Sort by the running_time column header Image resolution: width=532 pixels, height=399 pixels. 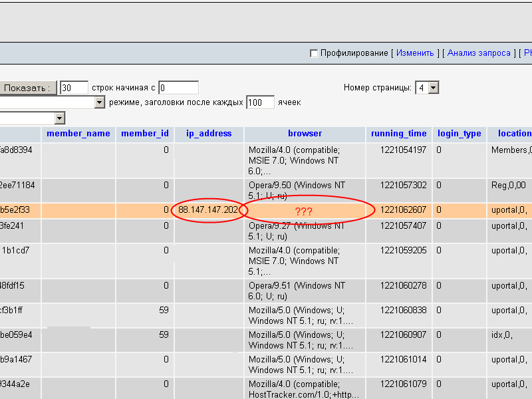(x=399, y=134)
